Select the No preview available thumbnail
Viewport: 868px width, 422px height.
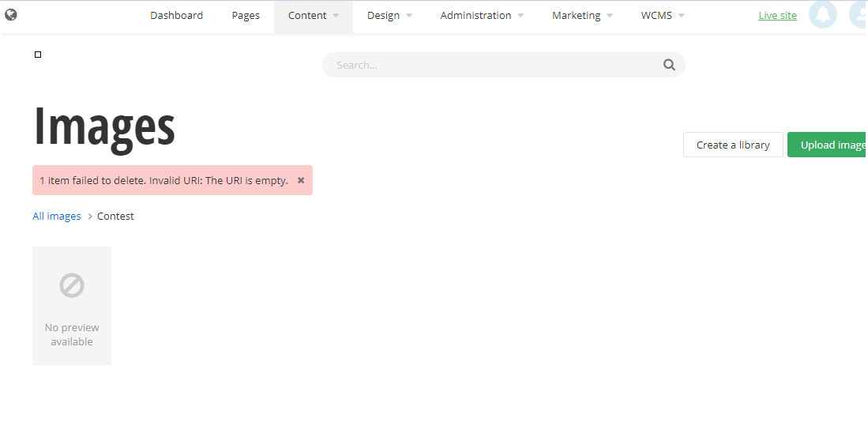click(x=72, y=306)
